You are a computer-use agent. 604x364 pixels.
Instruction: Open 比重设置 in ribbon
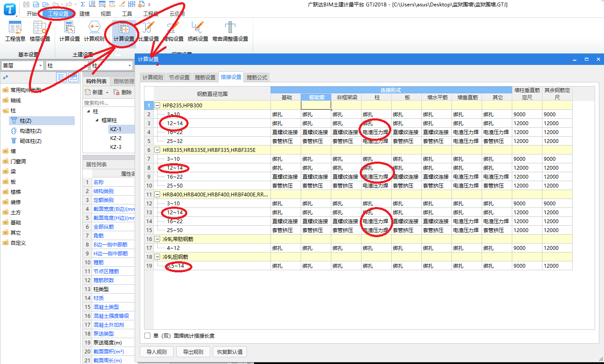tap(148, 32)
